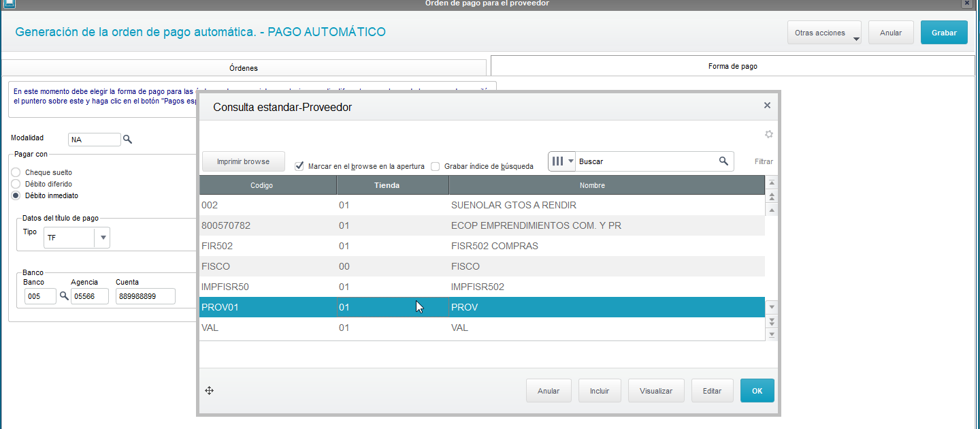Click the scroll-to-top arrow of the list
This screenshot has width=980, height=429.
pos(772,183)
